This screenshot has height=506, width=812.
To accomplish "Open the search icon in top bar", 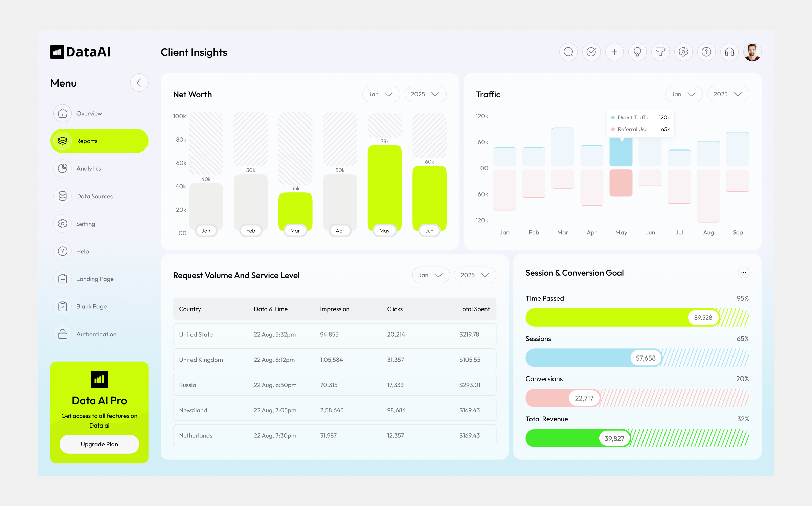I will (x=568, y=52).
